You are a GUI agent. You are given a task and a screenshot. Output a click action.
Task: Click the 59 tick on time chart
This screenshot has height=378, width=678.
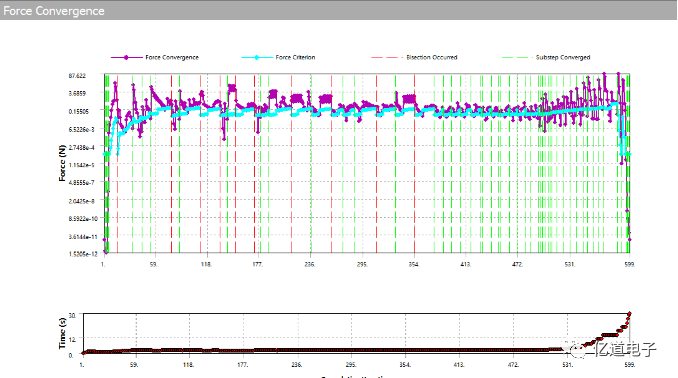point(134,365)
